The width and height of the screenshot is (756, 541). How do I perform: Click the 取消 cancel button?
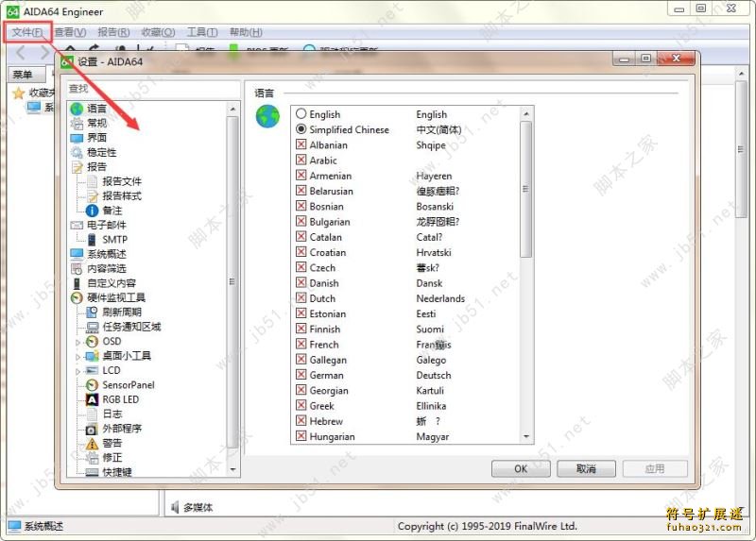click(x=586, y=468)
